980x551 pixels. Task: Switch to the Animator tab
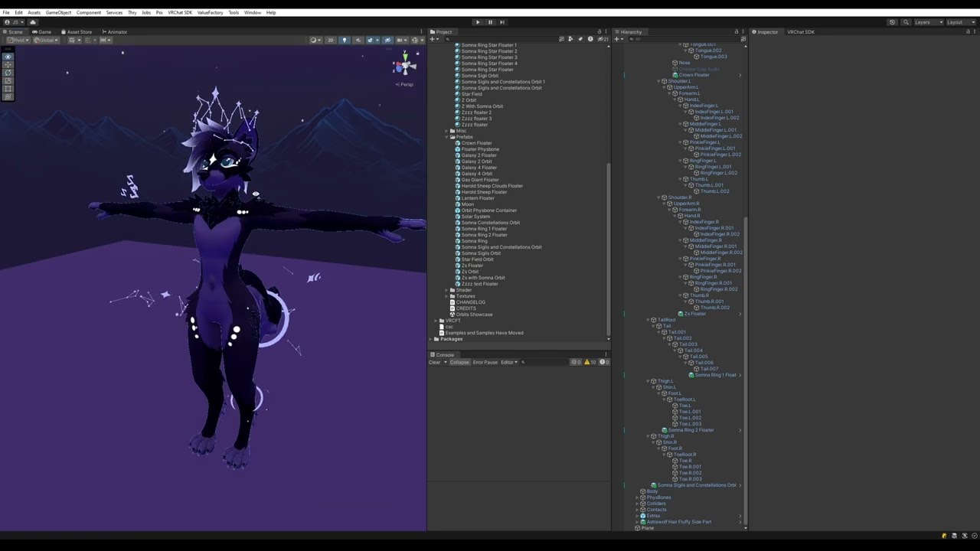115,32
